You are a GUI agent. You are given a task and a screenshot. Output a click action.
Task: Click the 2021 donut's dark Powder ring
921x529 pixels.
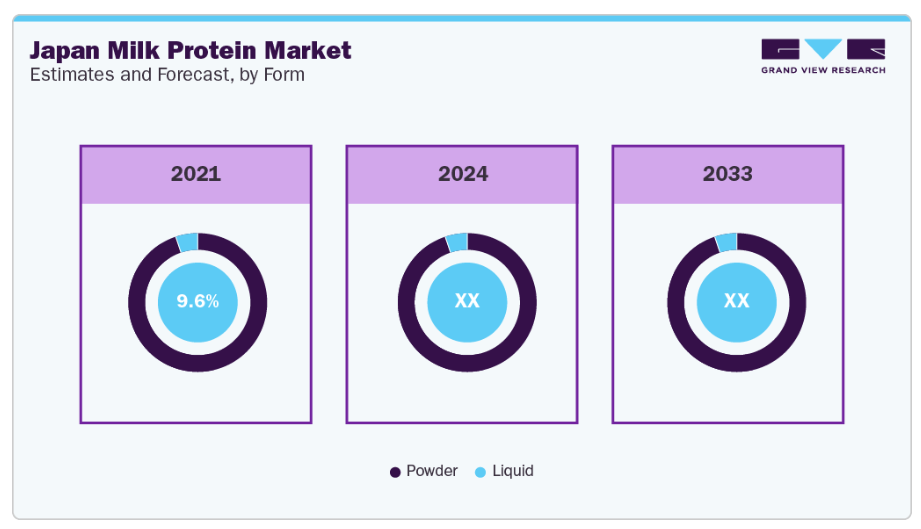[x=198, y=361]
